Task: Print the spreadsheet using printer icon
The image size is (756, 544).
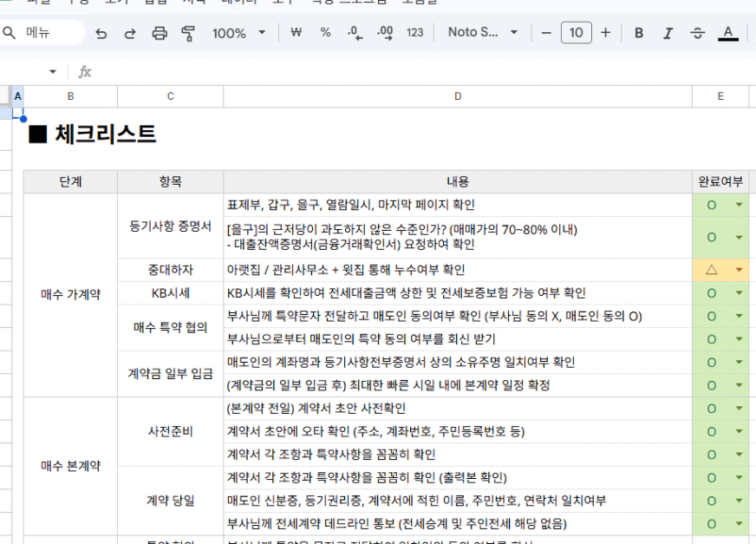Action: click(x=160, y=33)
